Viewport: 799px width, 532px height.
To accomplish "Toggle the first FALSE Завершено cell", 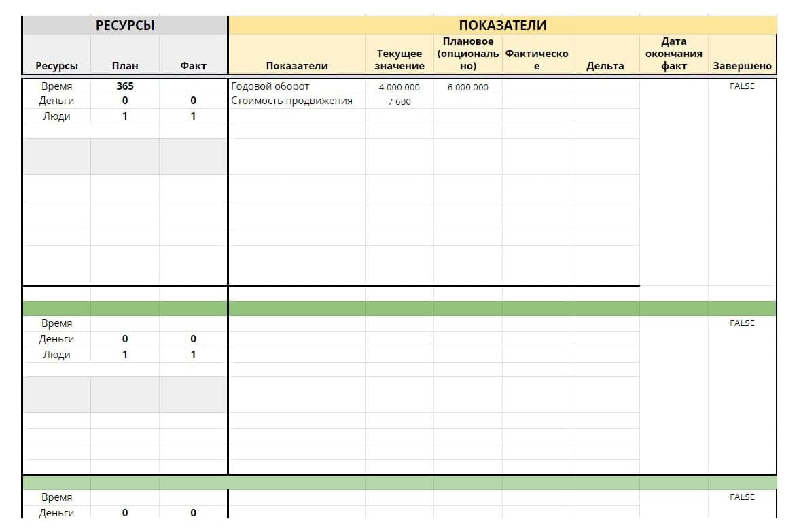I will 742,86.
